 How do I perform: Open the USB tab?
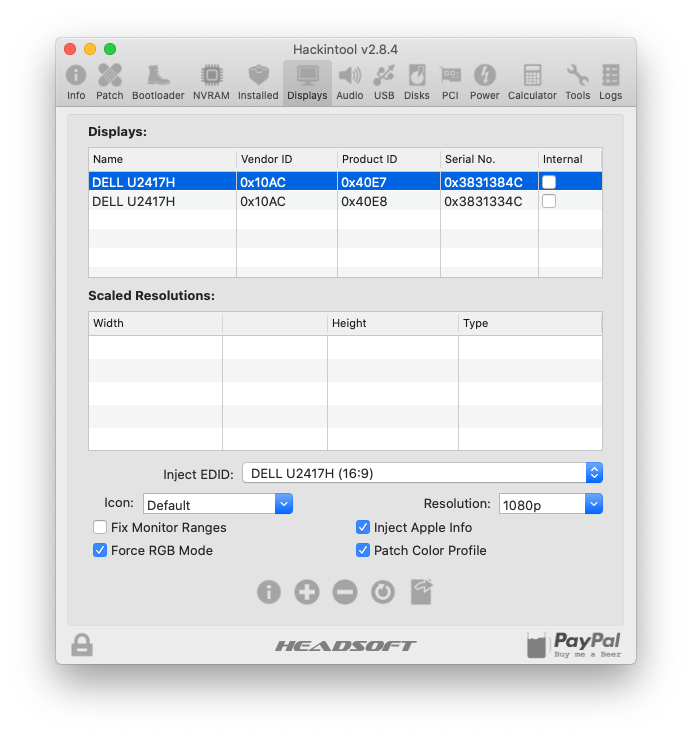click(384, 82)
